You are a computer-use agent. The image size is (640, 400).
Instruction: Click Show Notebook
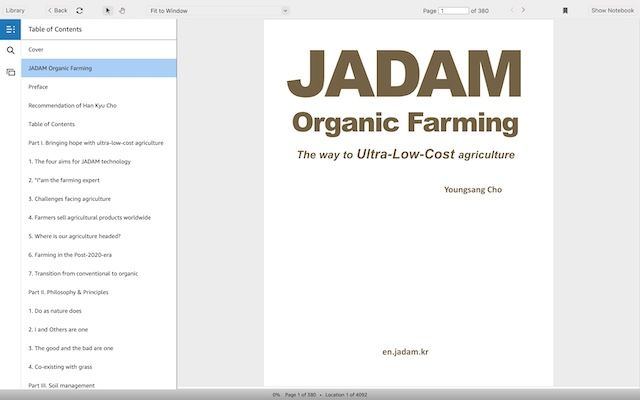point(612,11)
